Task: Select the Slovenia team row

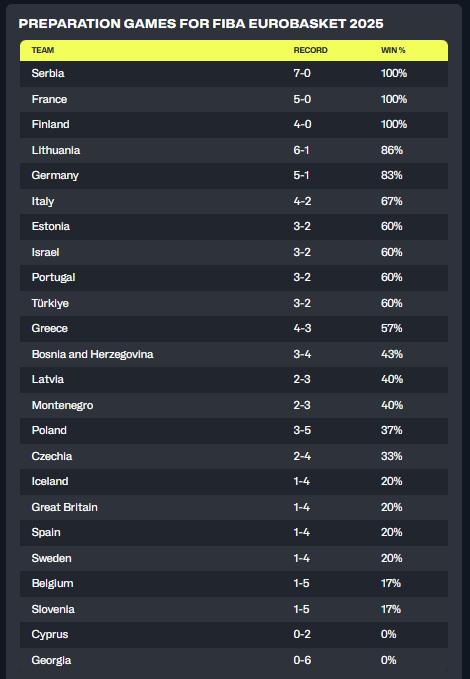Action: 234,609
